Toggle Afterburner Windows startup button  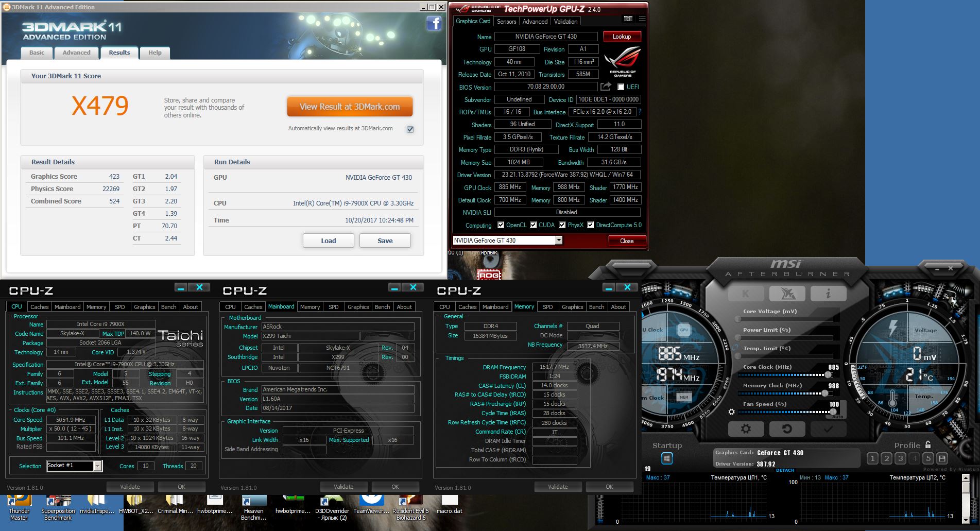click(667, 458)
